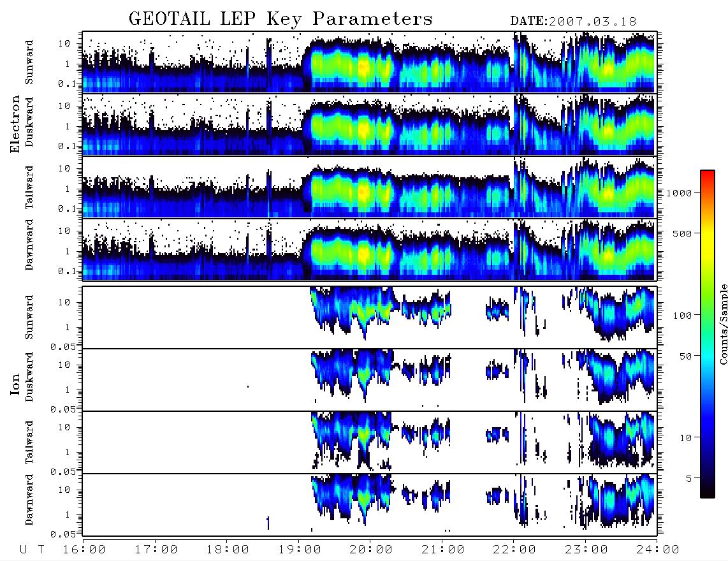Click the '22:00' time tick label

[515, 550]
